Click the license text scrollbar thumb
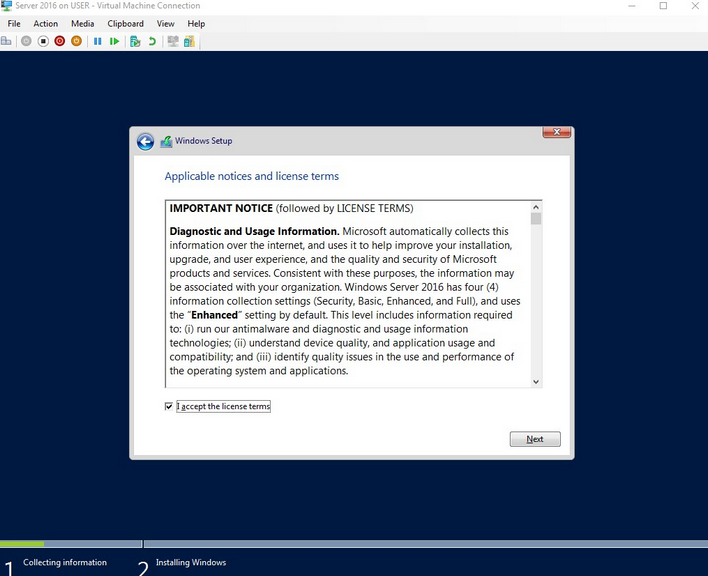The width and height of the screenshot is (708, 576). click(x=536, y=219)
